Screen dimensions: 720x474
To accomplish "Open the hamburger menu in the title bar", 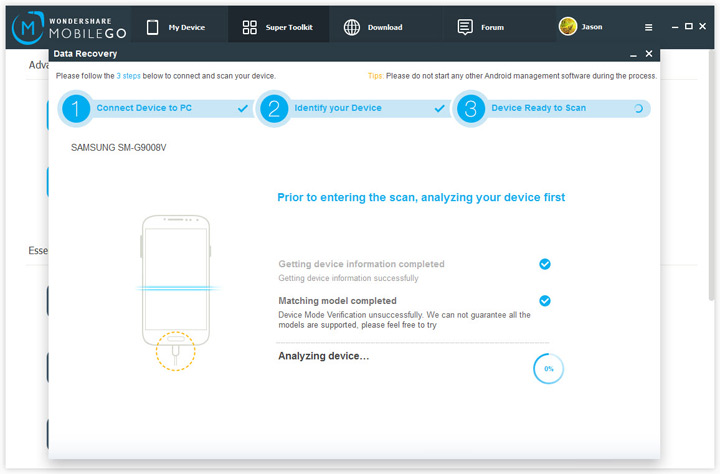I will click(x=648, y=28).
